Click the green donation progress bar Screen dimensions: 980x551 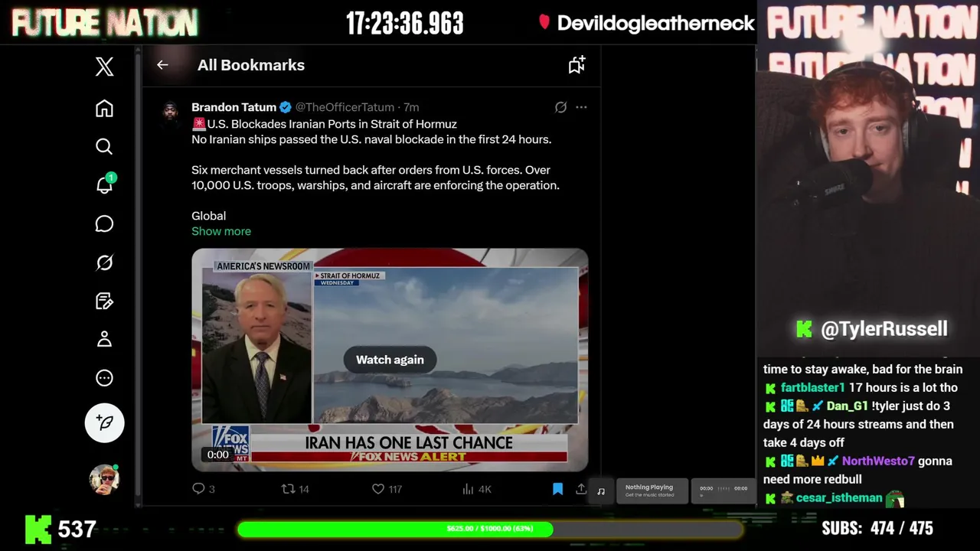(490, 529)
